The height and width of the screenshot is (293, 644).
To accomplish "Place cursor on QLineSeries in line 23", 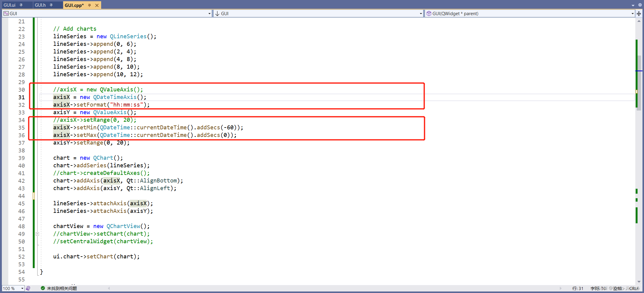I will [x=128, y=36].
